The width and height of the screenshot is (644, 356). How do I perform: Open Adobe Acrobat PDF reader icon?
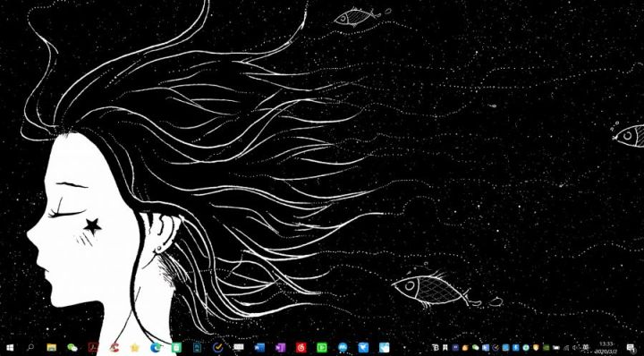[93, 348]
